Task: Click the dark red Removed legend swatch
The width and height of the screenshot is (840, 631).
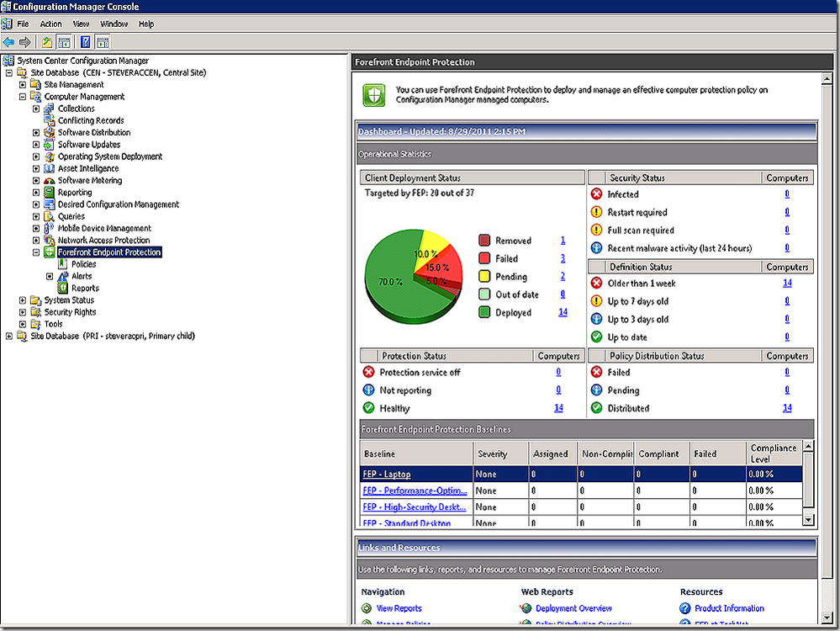Action: [484, 240]
